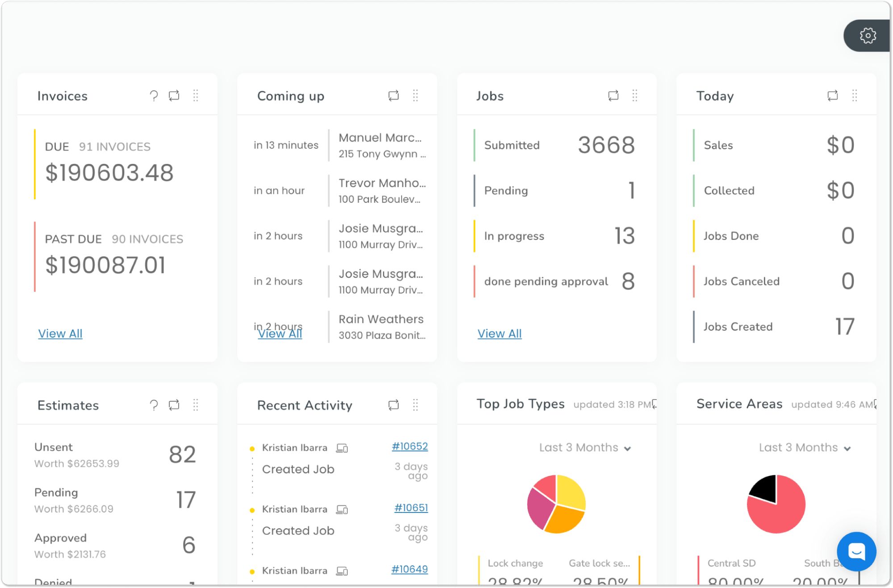Click the Invoices help question mark icon
Viewport: 893px width, 588px height.
(x=154, y=96)
